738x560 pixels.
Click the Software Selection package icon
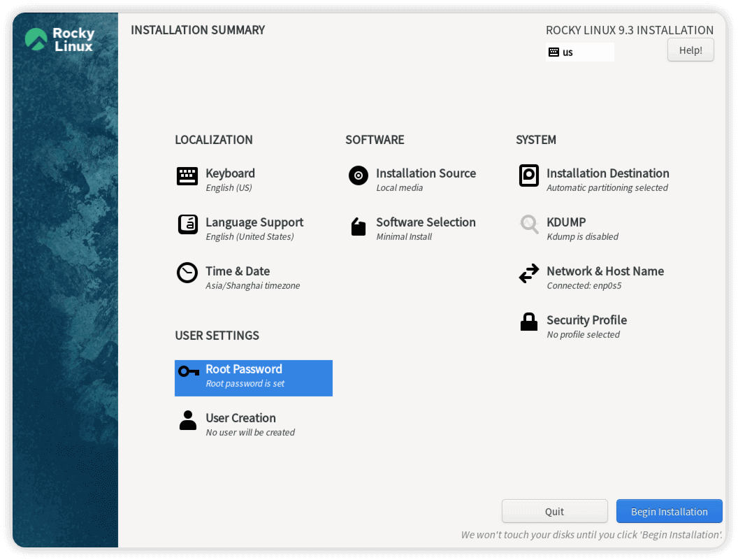click(359, 227)
